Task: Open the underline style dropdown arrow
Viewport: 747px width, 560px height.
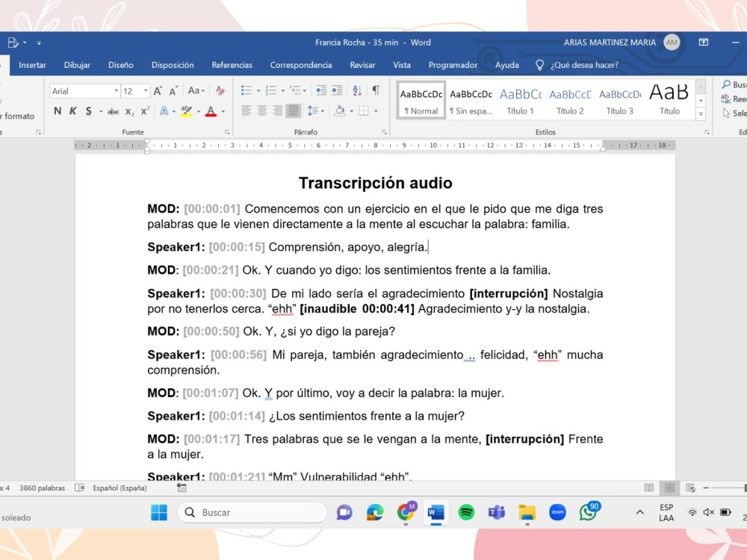Action: tap(101, 111)
